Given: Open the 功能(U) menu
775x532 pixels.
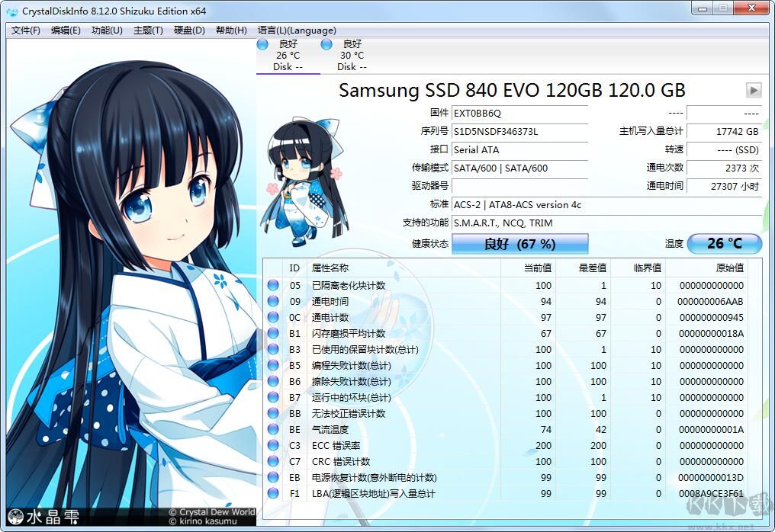Looking at the screenshot, I should [107, 30].
